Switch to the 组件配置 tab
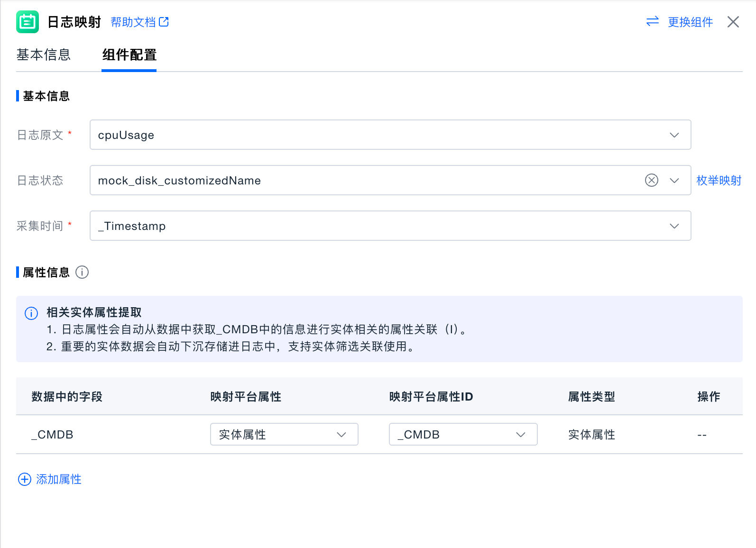 [x=129, y=55]
